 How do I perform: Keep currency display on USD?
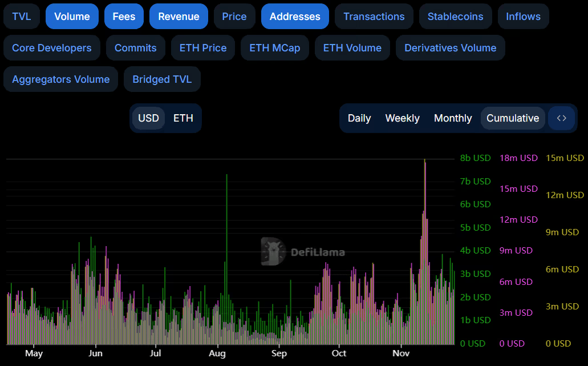pos(148,118)
